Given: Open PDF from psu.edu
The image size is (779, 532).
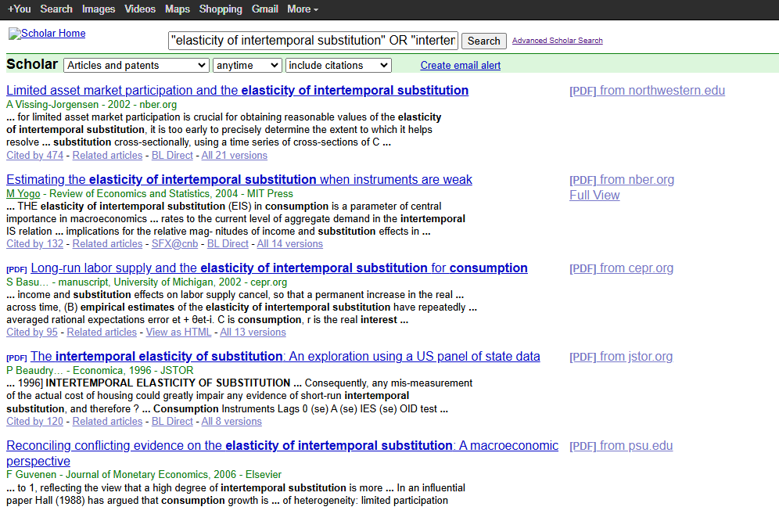Looking at the screenshot, I should (621, 446).
